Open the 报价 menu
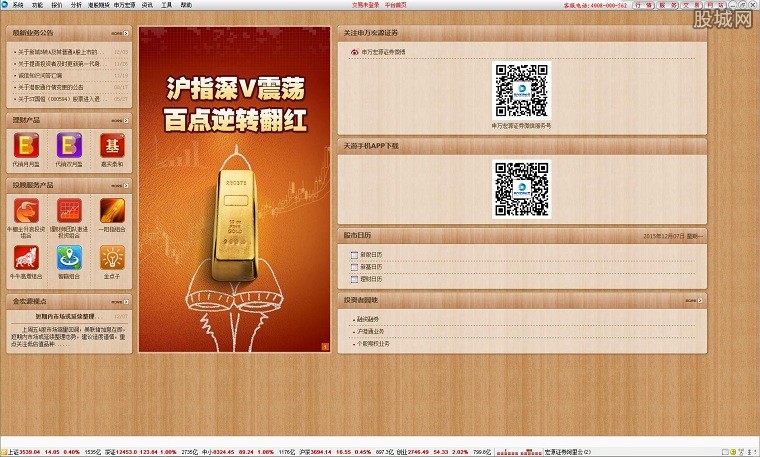760x457 pixels. pyautogui.click(x=57, y=5)
